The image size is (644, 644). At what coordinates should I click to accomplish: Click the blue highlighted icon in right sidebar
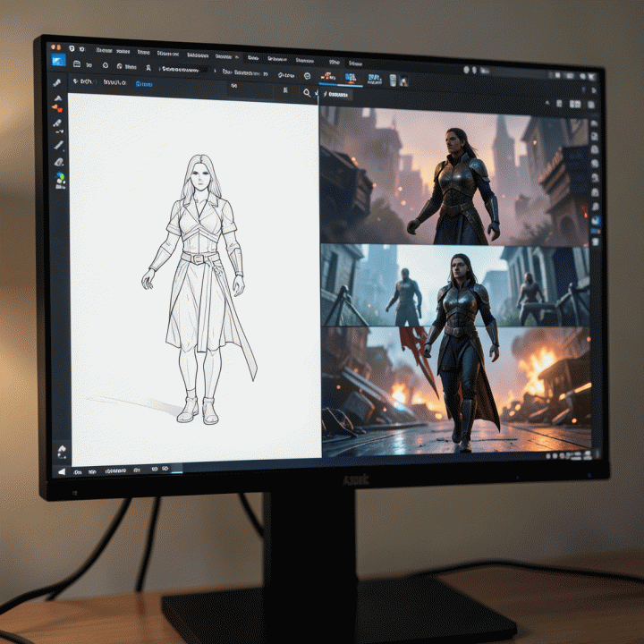tap(596, 222)
